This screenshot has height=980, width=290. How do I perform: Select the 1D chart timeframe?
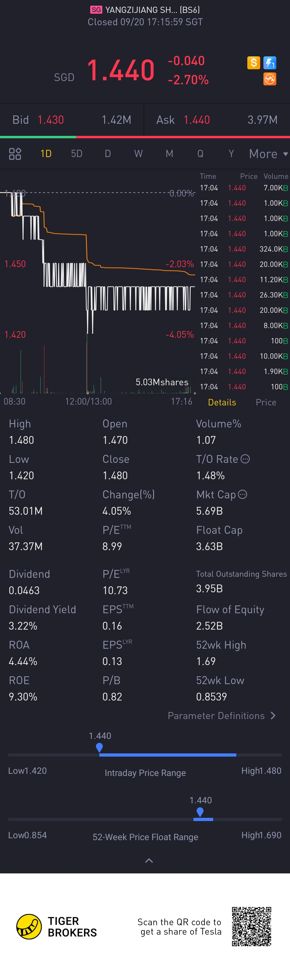46,154
